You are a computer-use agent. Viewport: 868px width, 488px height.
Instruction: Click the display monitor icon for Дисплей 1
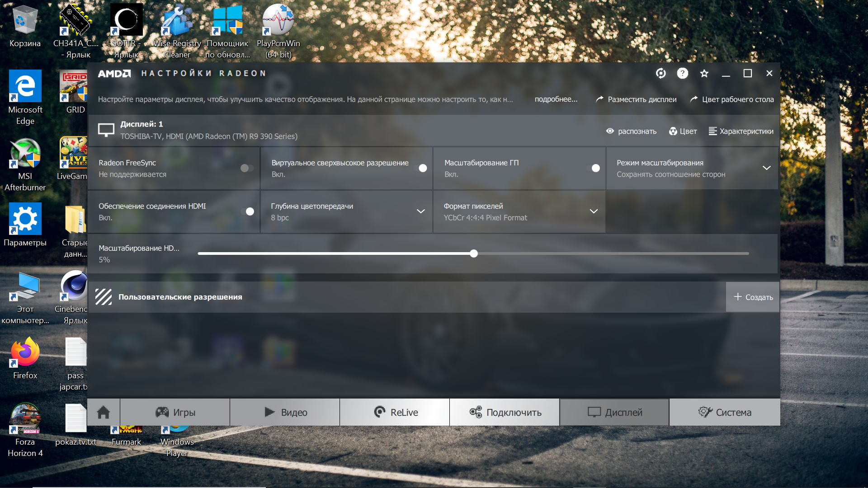[x=106, y=130]
